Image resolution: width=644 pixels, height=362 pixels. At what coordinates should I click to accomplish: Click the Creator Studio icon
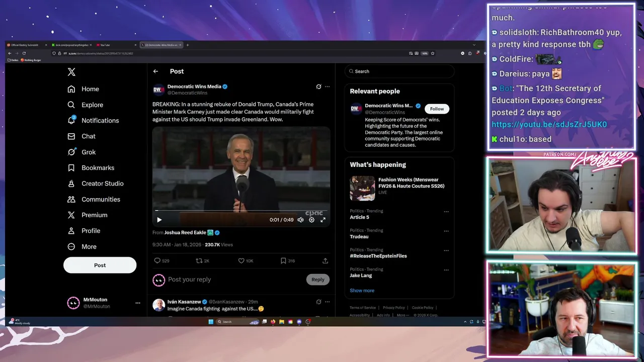coord(71,184)
